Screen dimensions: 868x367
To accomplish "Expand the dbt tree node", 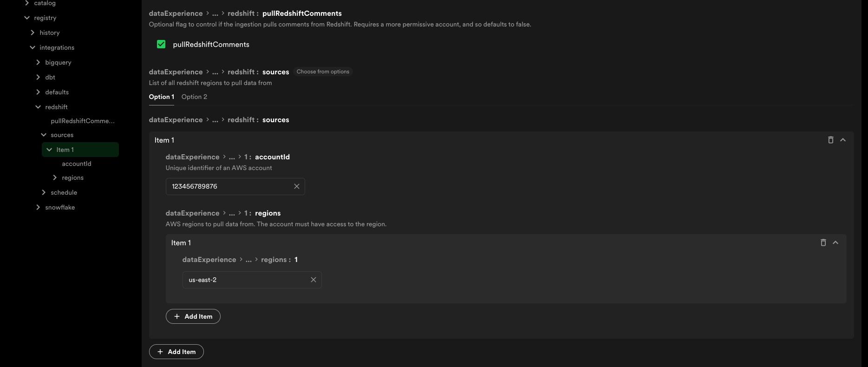I will point(38,77).
